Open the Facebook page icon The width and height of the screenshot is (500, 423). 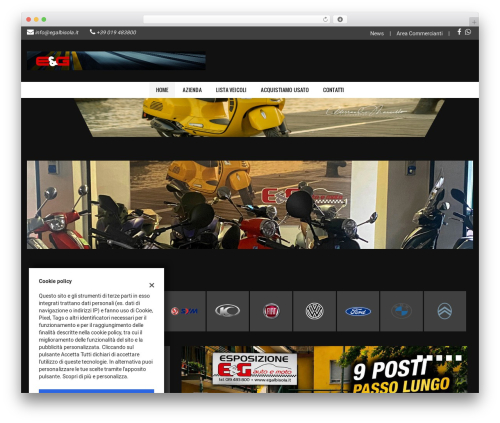(459, 32)
